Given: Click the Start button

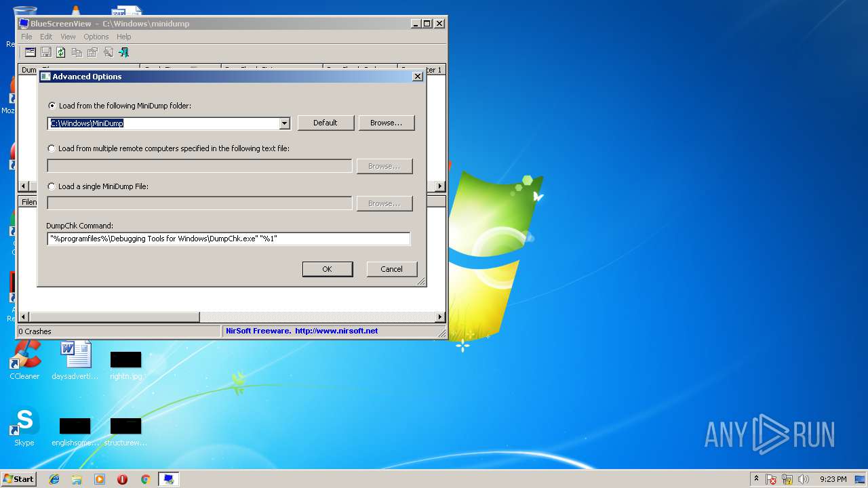Looking at the screenshot, I should click(18, 479).
